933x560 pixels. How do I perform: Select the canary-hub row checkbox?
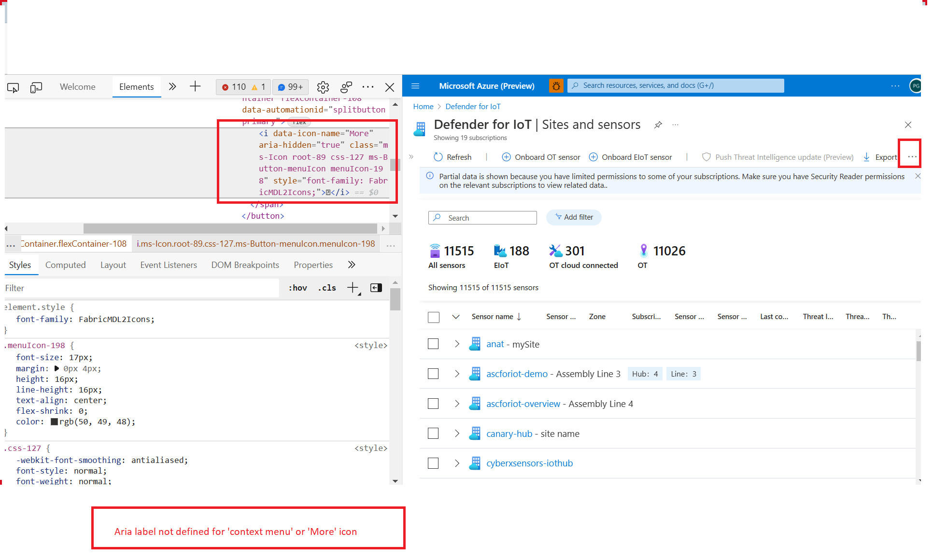(x=433, y=434)
